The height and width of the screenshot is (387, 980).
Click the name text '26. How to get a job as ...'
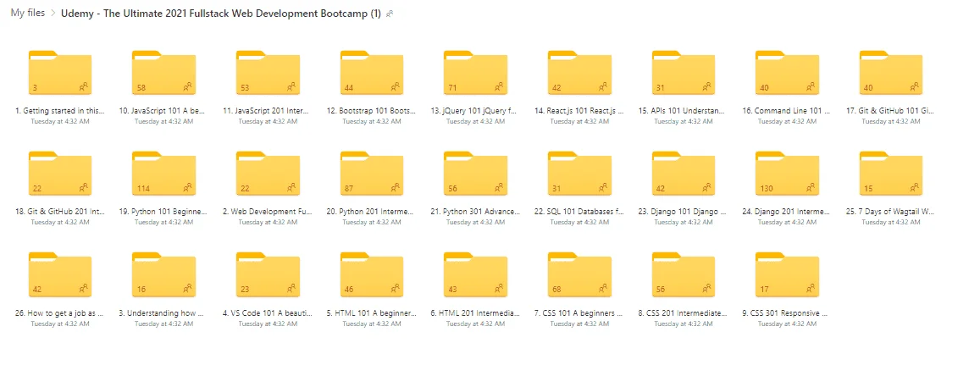click(x=60, y=313)
